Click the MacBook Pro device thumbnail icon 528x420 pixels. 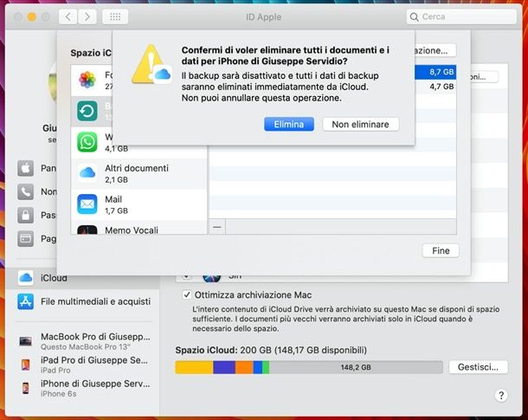(26, 341)
